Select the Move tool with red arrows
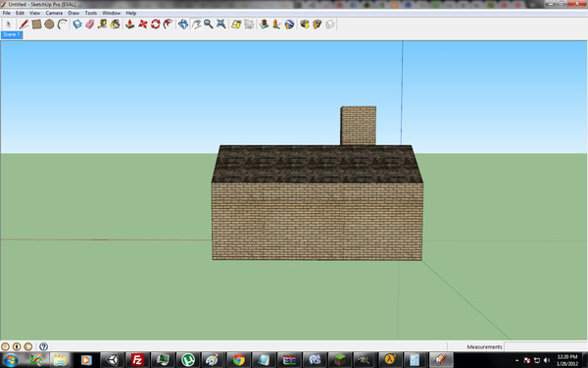The height and width of the screenshot is (368, 588). (x=143, y=25)
